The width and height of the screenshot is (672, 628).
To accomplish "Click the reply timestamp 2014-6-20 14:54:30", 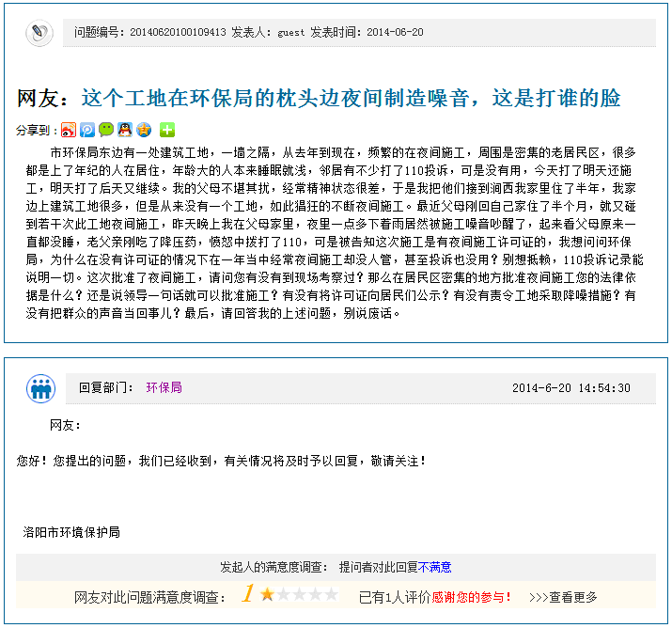I will tap(571, 388).
